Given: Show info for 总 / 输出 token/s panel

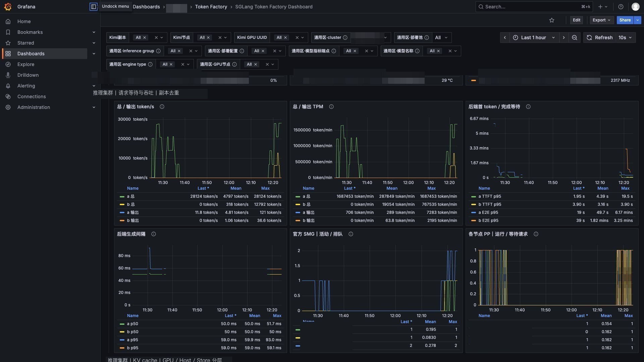Looking at the screenshot, I should click(x=162, y=107).
